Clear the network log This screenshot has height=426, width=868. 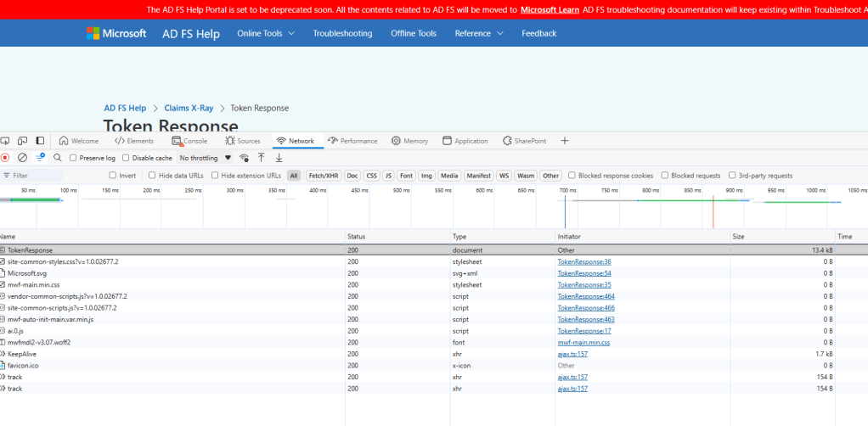pos(23,158)
